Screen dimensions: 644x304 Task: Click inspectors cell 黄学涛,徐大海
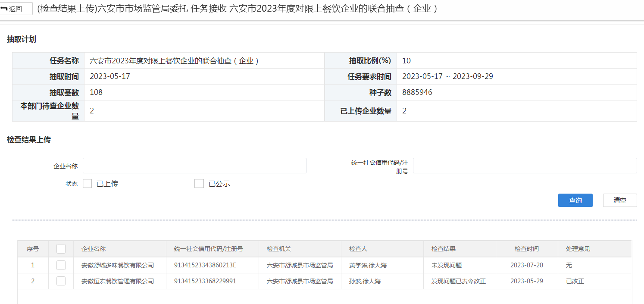click(x=368, y=265)
